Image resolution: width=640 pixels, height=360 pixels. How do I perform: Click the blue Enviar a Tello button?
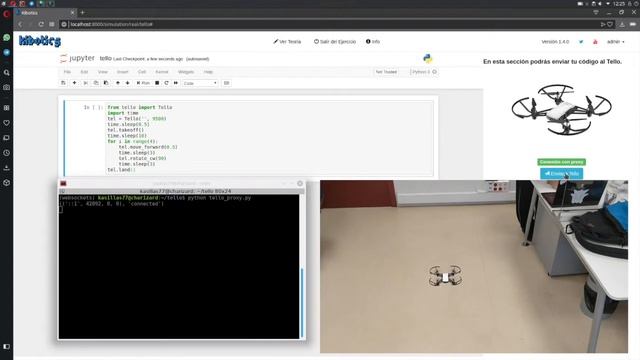[562, 173]
